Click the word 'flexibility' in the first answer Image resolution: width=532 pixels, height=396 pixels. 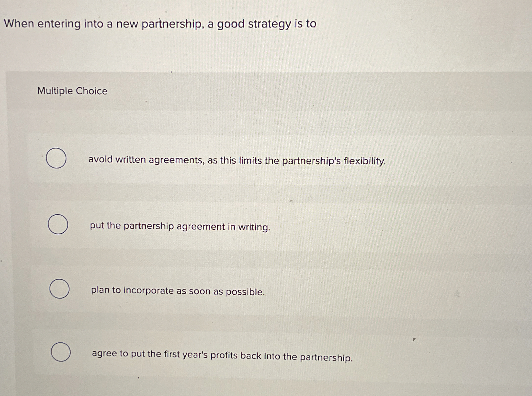click(364, 162)
